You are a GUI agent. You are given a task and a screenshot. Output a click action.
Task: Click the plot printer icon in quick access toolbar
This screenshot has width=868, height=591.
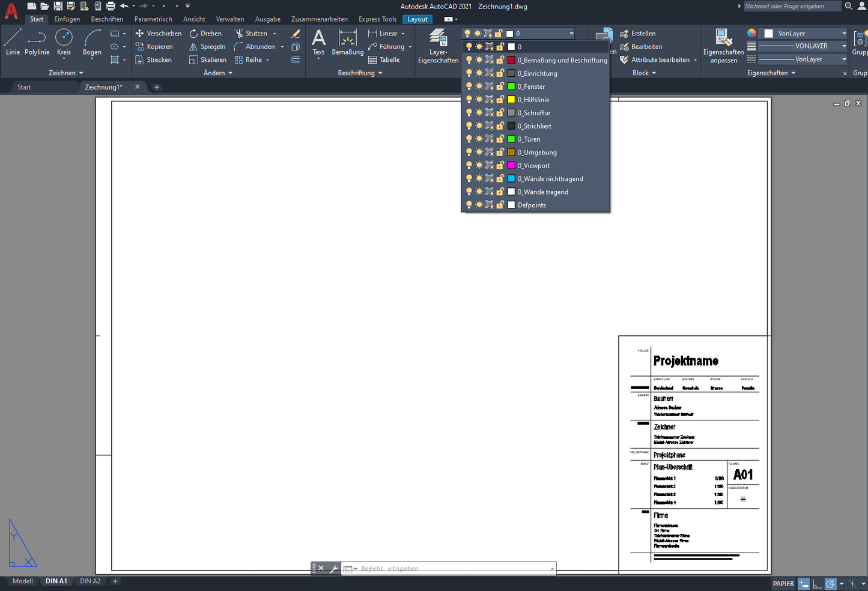point(111,6)
